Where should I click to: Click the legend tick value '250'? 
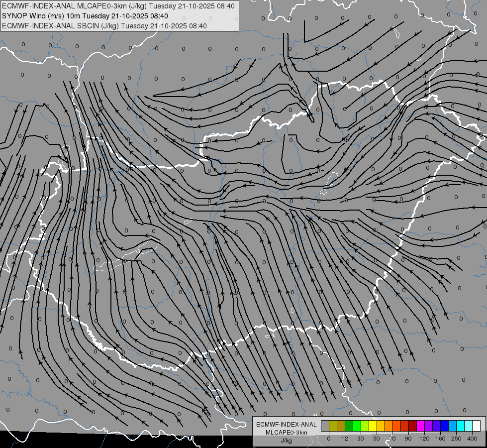pyautogui.click(x=456, y=439)
